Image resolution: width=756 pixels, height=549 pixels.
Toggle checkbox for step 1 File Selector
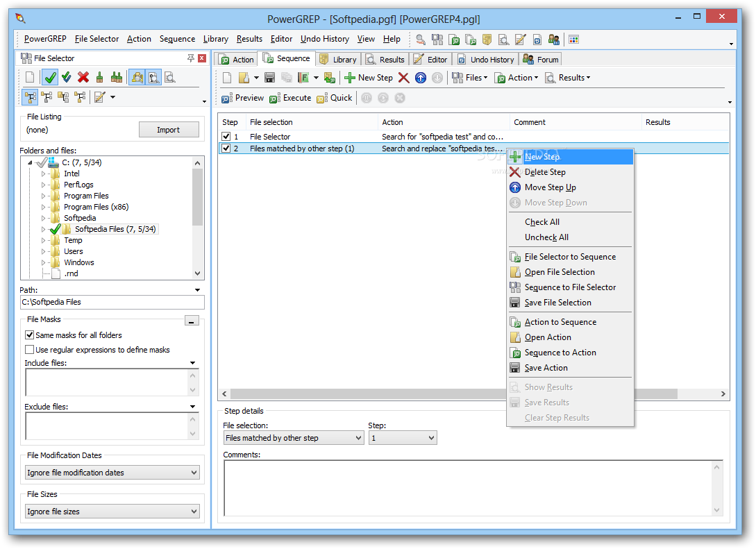point(226,137)
